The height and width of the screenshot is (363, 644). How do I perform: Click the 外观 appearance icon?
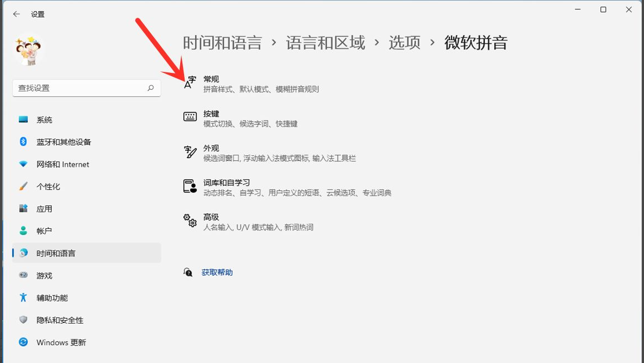(190, 152)
